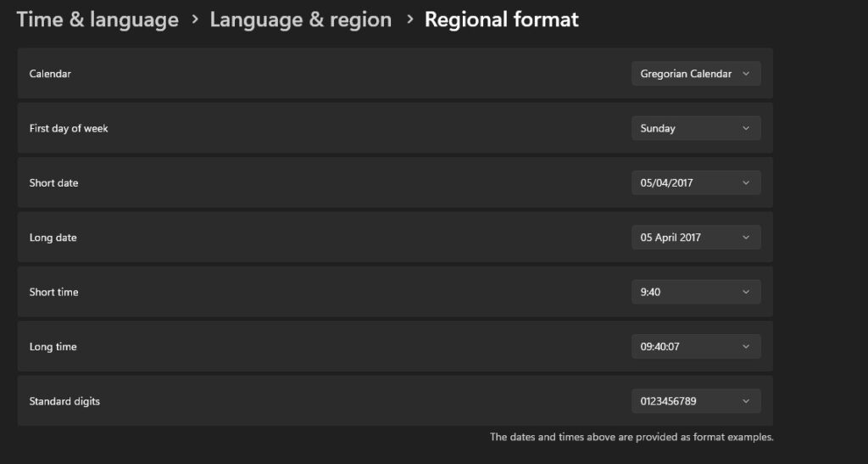Click the chevron arrow beside 9:40
The height and width of the screenshot is (464, 868).
tap(746, 292)
